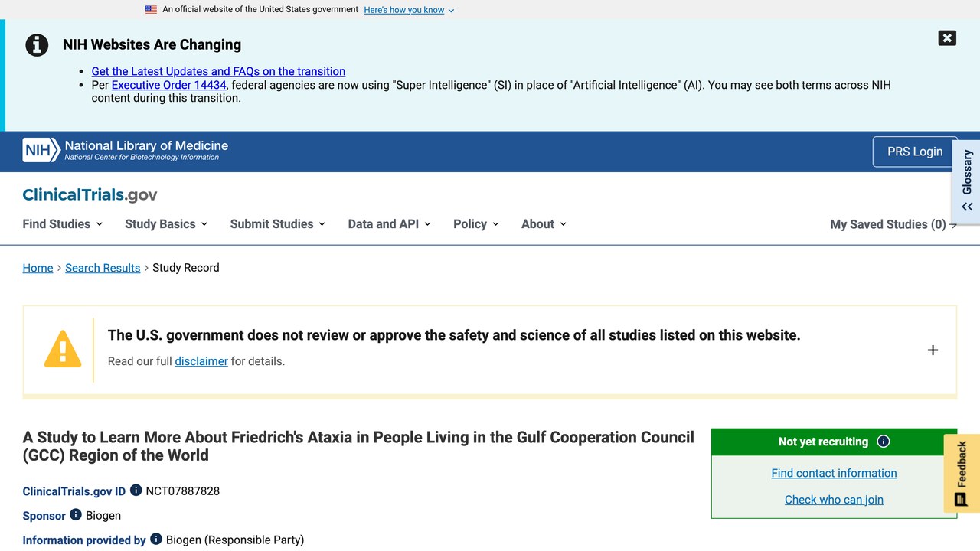Click the ClinicalTrials.gov logo
This screenshot has width=980, height=551.
tap(90, 194)
